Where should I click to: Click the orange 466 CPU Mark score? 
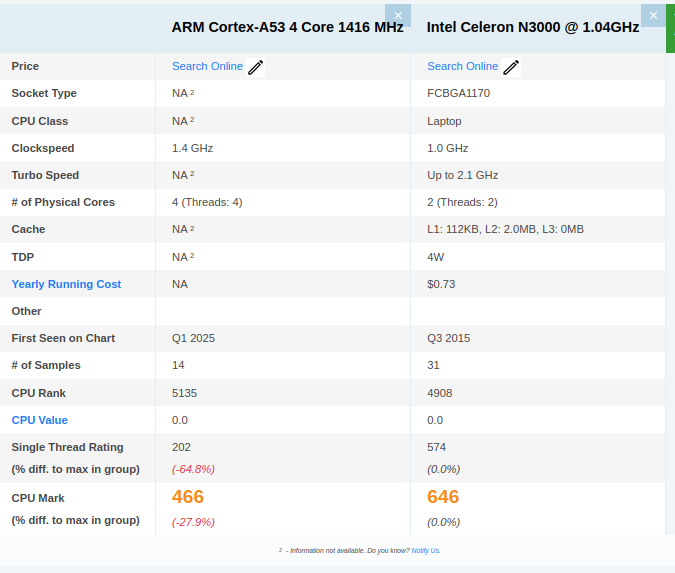[x=188, y=497]
